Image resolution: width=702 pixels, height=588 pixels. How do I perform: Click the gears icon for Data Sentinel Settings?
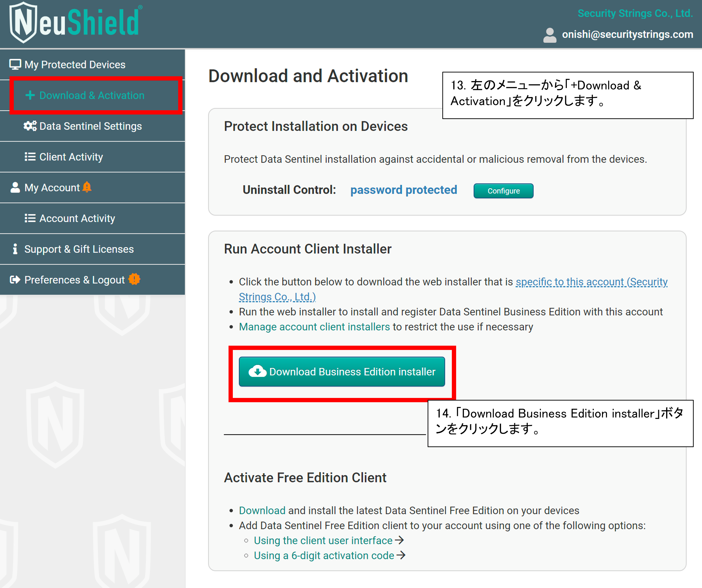(30, 126)
